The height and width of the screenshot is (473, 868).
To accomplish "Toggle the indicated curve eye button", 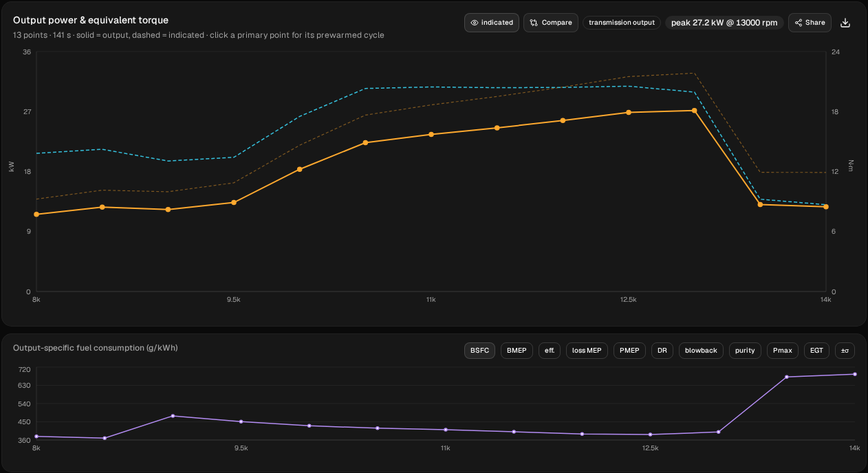I will [x=492, y=23].
